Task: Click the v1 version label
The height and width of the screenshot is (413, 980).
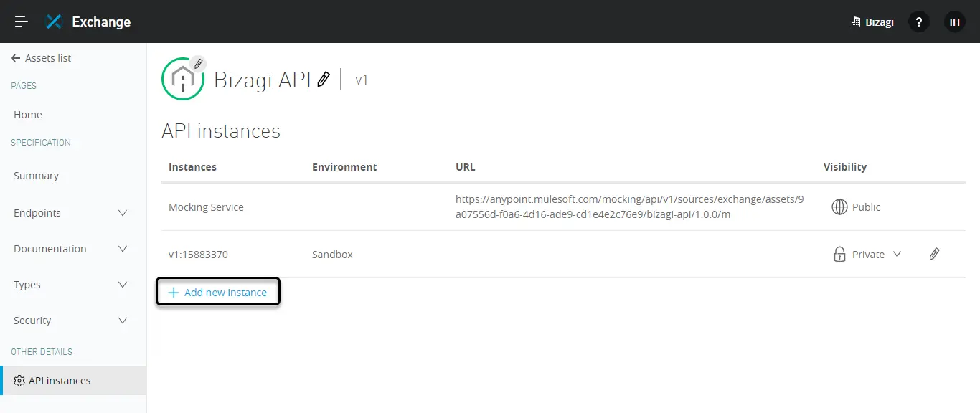Action: 362,80
